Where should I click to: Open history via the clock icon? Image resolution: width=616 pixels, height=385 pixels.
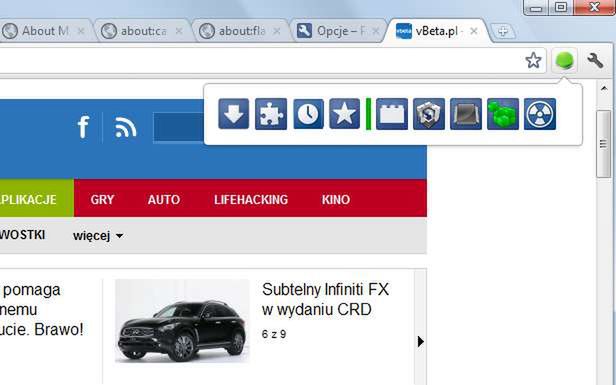coord(308,114)
